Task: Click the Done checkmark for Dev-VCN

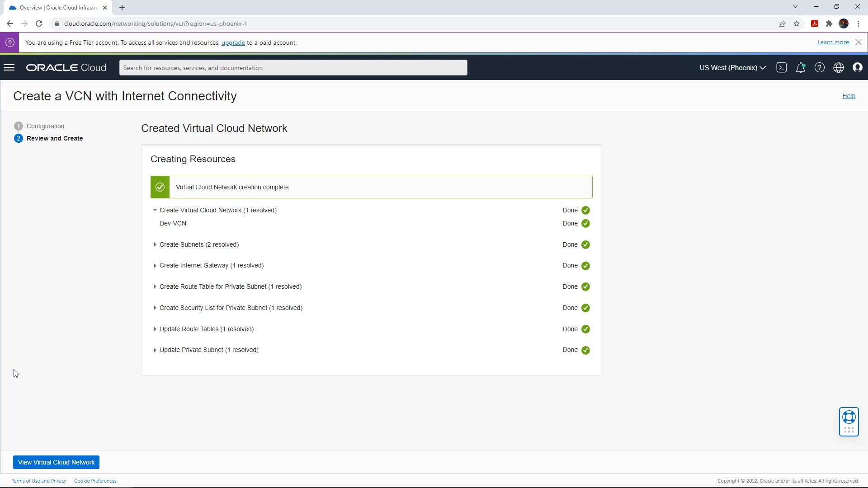Action: click(585, 223)
